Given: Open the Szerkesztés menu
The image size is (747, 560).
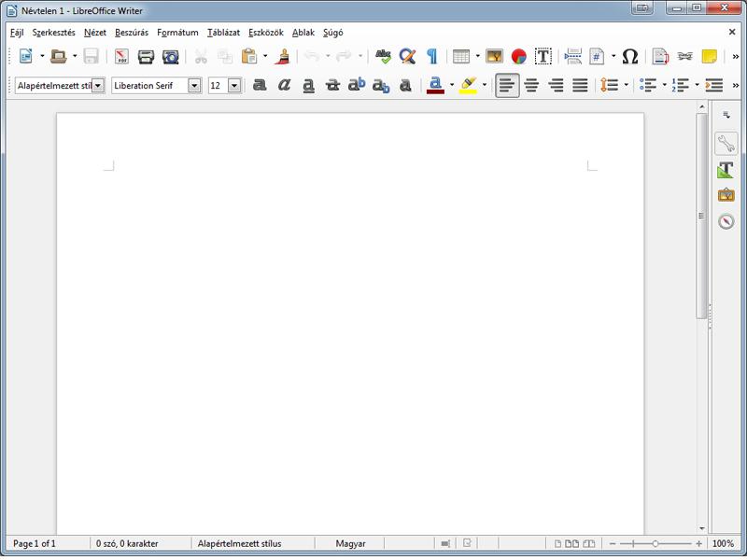Looking at the screenshot, I should [x=53, y=33].
